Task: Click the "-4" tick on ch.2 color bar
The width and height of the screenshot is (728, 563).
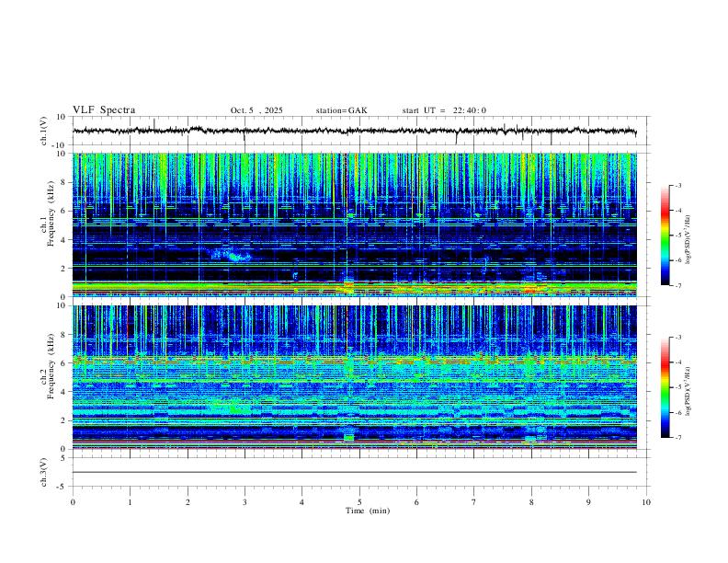Action: click(x=678, y=362)
